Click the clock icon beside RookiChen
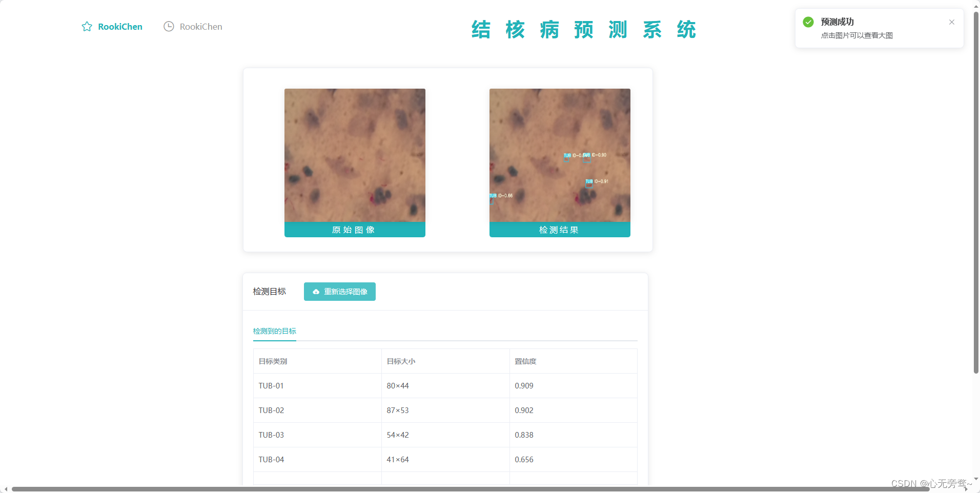This screenshot has height=493, width=980. 169,26
